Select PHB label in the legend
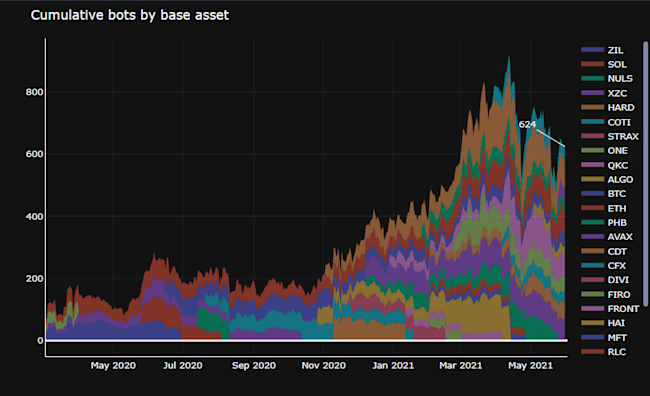This screenshot has height=396, width=650. (x=617, y=223)
